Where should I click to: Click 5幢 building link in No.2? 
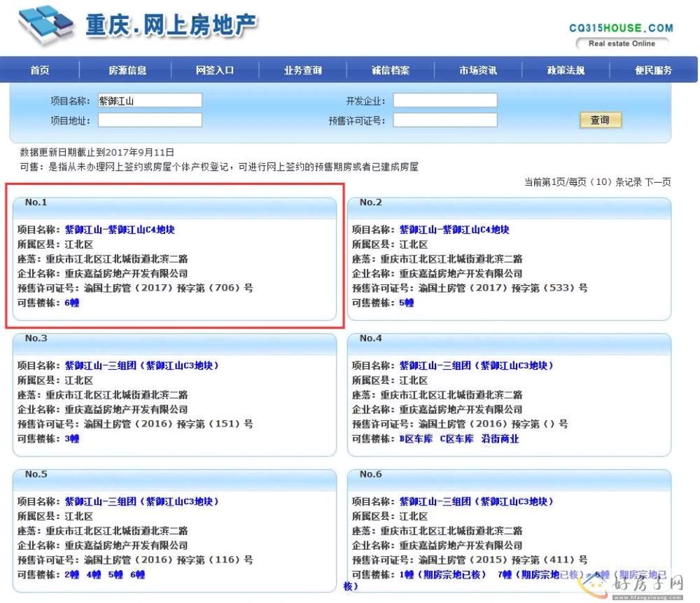(406, 303)
